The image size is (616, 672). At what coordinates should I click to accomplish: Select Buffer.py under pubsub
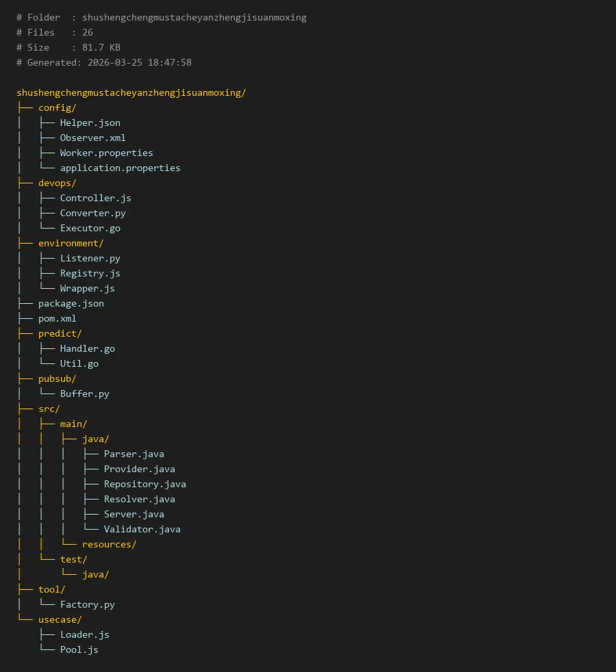84,393
